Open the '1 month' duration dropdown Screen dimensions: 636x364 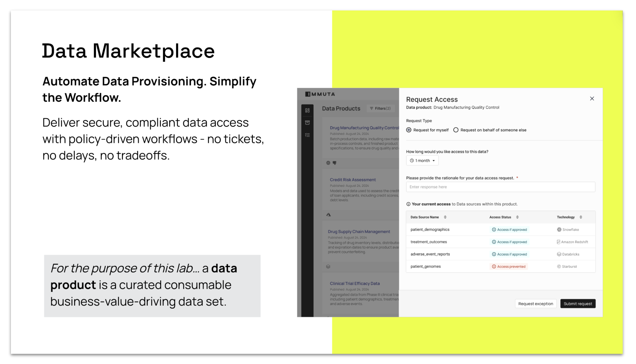point(422,161)
